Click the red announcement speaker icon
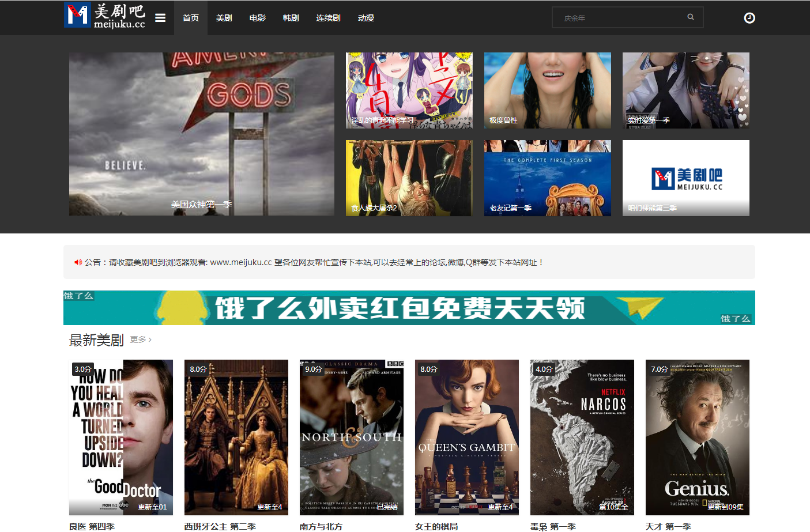The image size is (810, 532). (x=78, y=262)
